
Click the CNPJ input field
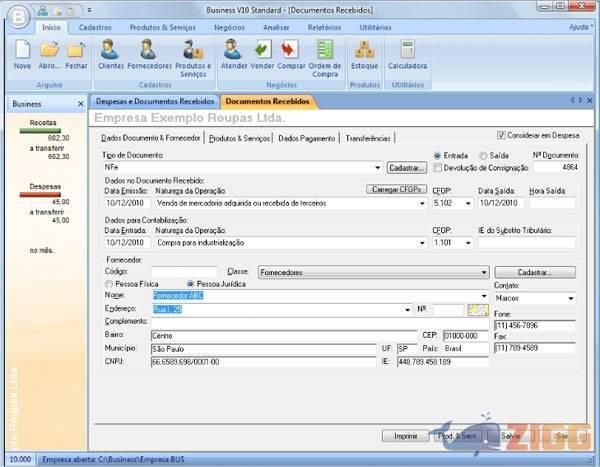click(x=264, y=362)
